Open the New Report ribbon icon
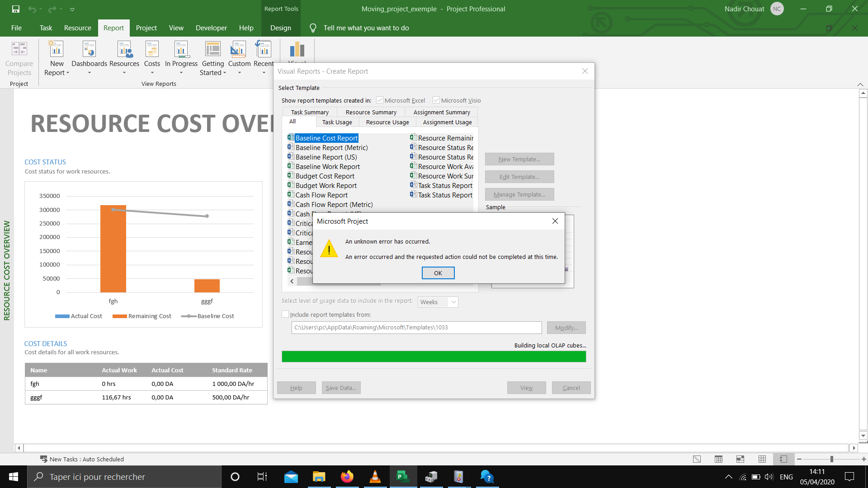Viewport: 868px width, 488px height. (x=57, y=49)
